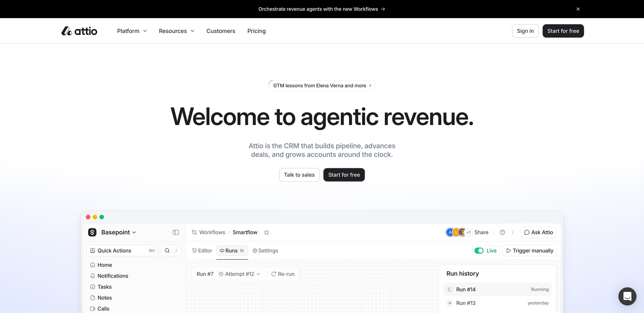The width and height of the screenshot is (644, 313).
Task: Click the photo collaborator avatar
Action: tap(462, 232)
